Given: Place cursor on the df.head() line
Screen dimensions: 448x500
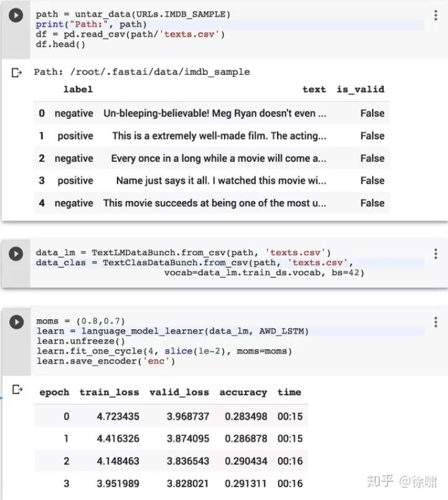Looking at the screenshot, I should [x=60, y=45].
